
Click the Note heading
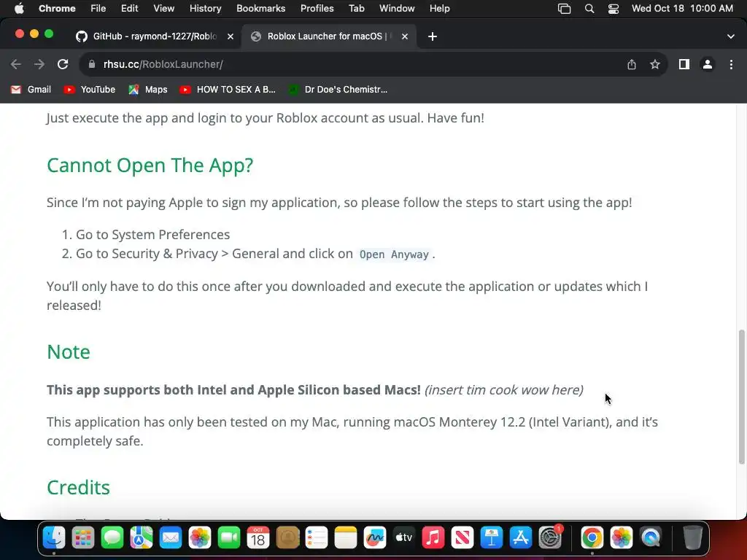[x=69, y=352]
